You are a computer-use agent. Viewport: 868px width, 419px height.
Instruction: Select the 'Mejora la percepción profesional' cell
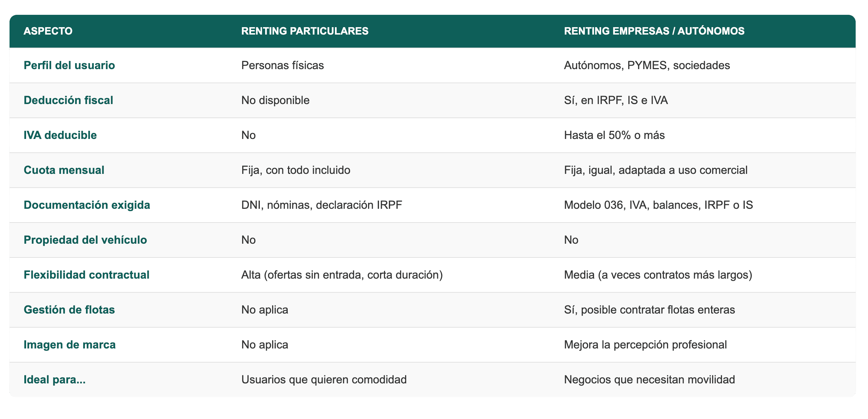point(645,345)
